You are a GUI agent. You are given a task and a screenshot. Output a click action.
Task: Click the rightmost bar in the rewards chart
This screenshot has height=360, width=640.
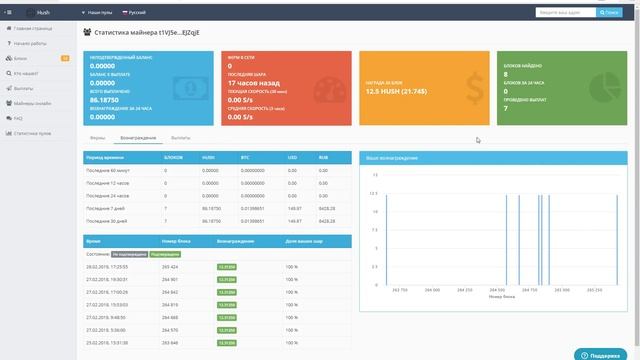tap(617, 240)
